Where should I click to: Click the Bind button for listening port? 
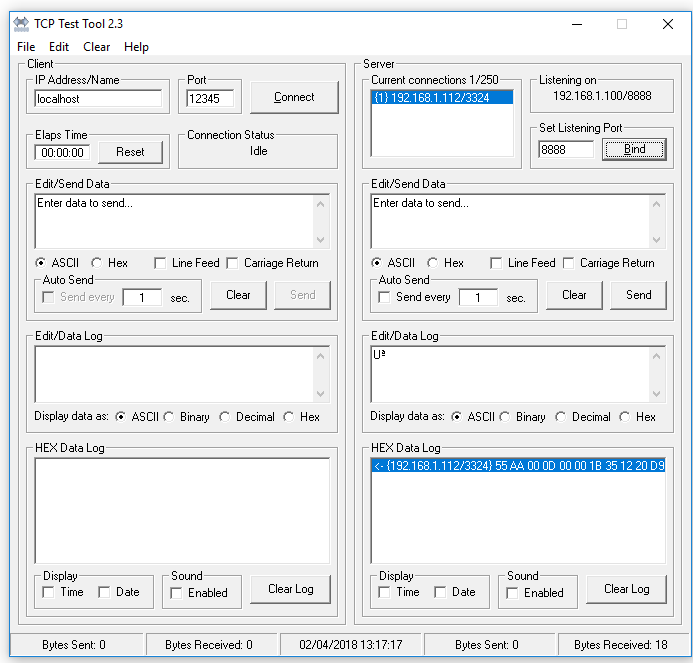[634, 149]
